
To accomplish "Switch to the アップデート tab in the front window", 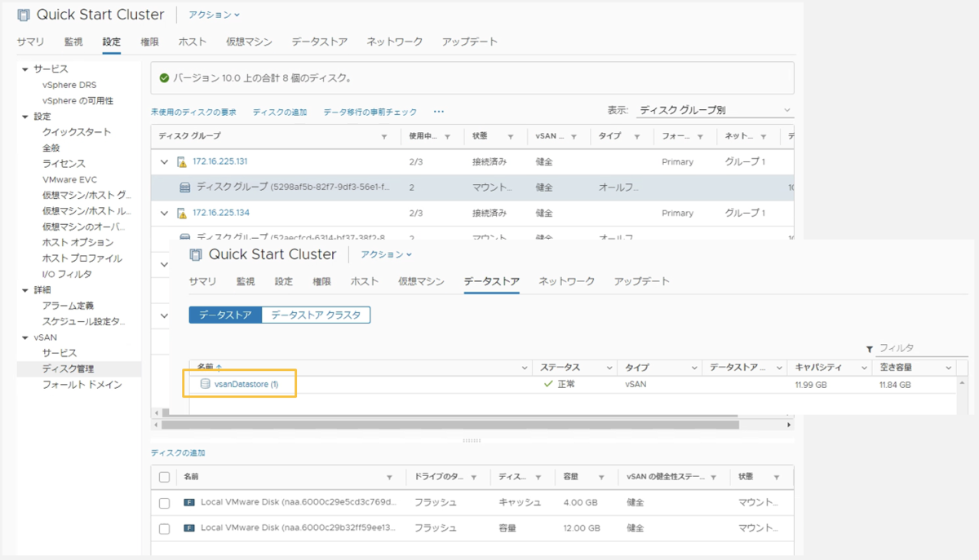I will [641, 281].
